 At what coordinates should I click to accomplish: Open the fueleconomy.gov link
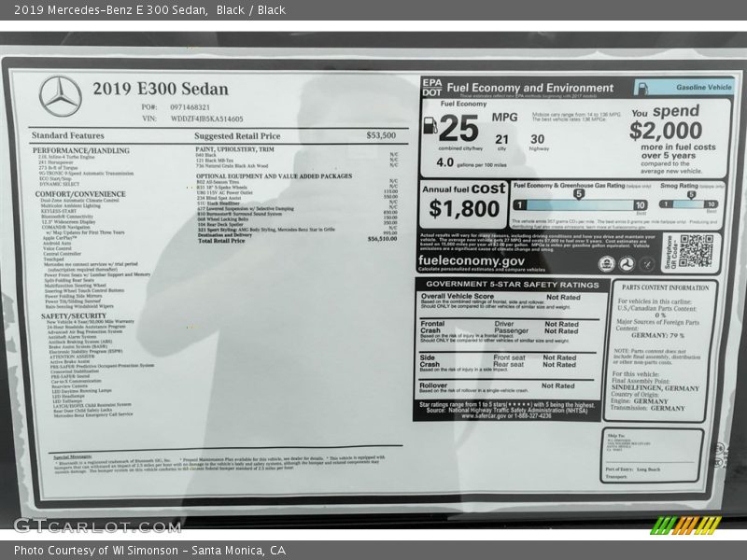(x=472, y=260)
